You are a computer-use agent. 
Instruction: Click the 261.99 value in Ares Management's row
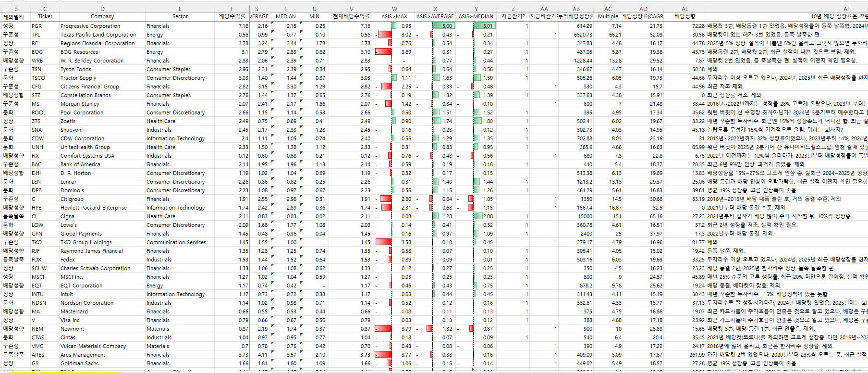[685, 355]
